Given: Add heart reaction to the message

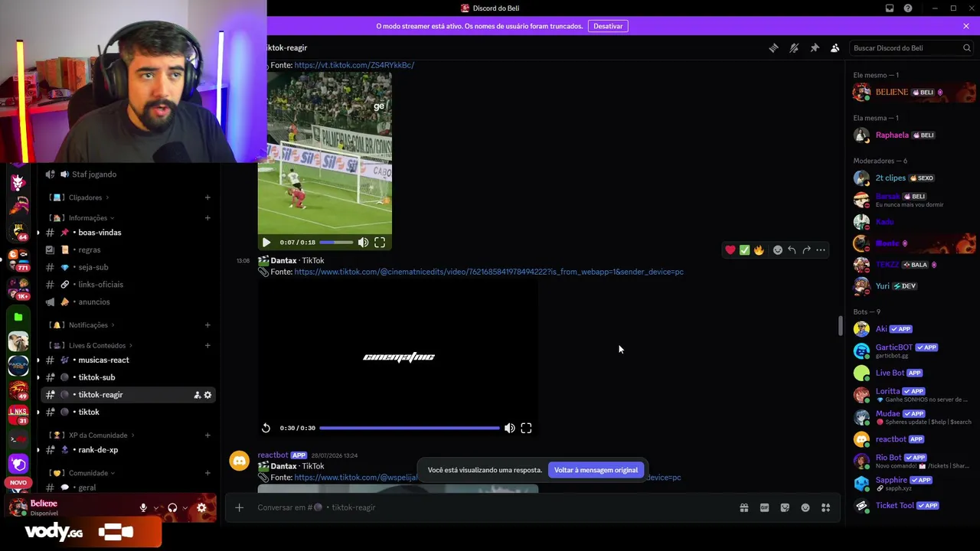Looking at the screenshot, I should pos(730,250).
